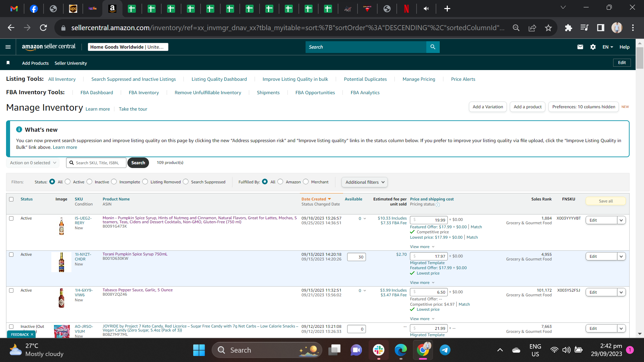Click the Monin syrup price input field

coord(429,220)
